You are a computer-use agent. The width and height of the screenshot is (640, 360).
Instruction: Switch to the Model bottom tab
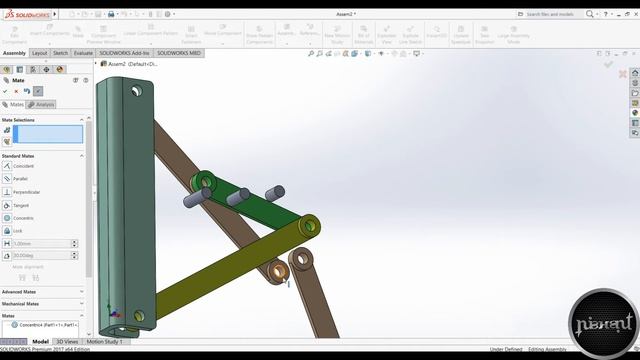[40, 341]
